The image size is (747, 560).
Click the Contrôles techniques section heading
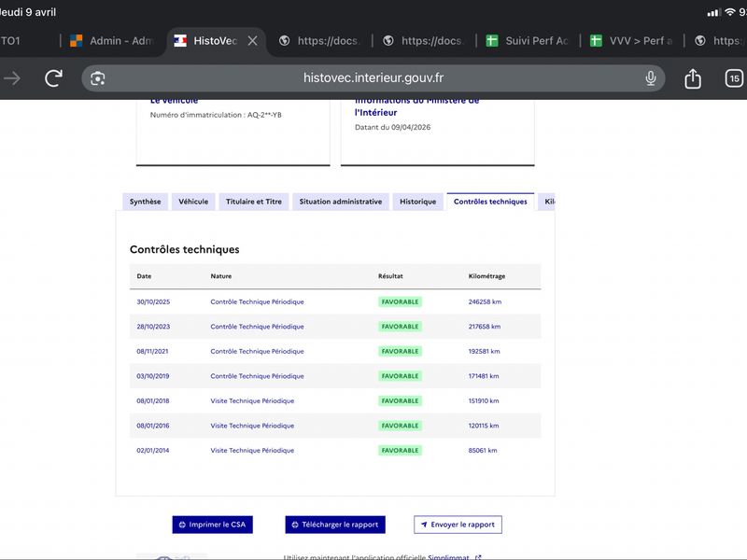(x=184, y=249)
